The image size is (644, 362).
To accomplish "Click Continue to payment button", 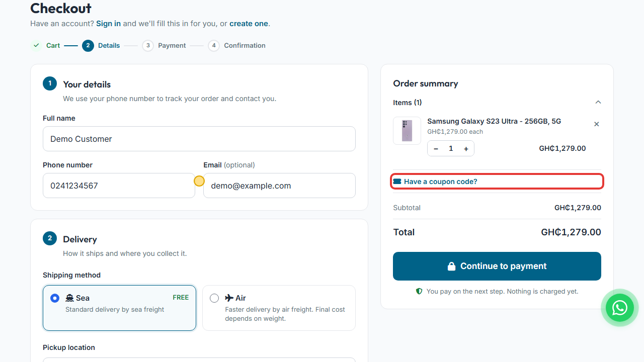I will 497,266.
